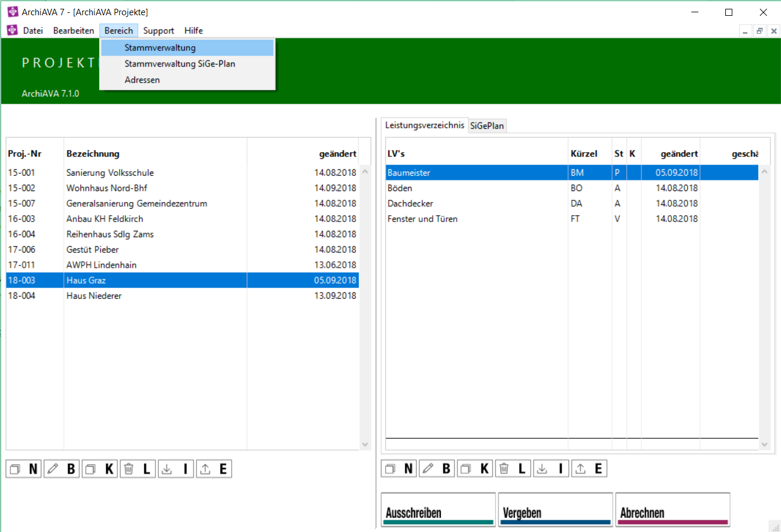The width and height of the screenshot is (781, 532).
Task: Export the selected project with the E button
Action: 214,469
